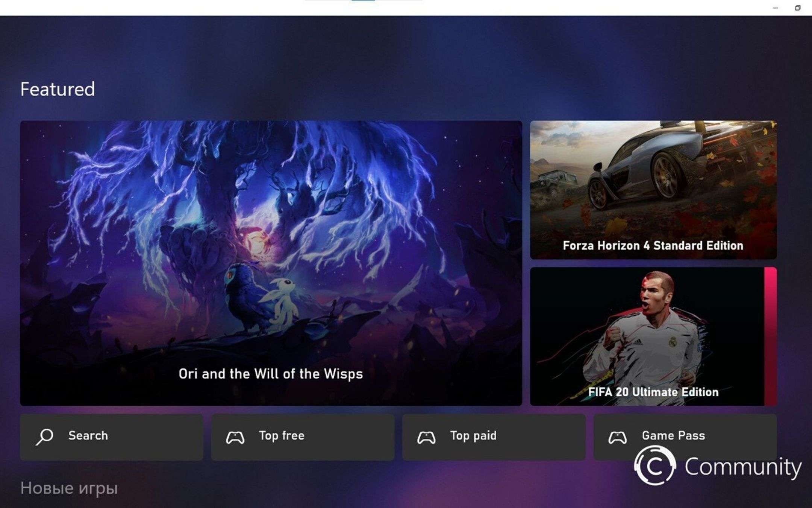Open the Top free games list
This screenshot has width=812, height=508.
pos(303,437)
